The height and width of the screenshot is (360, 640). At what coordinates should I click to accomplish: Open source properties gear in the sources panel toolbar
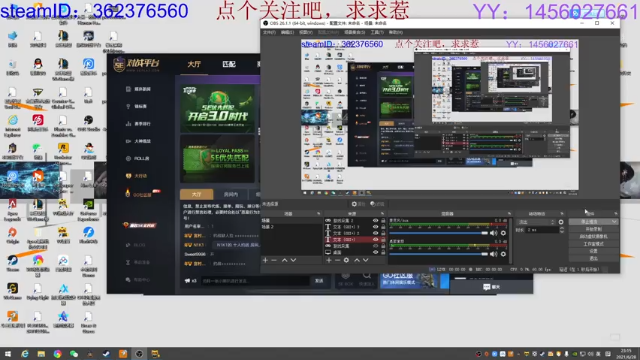pyautogui.click(x=346, y=260)
